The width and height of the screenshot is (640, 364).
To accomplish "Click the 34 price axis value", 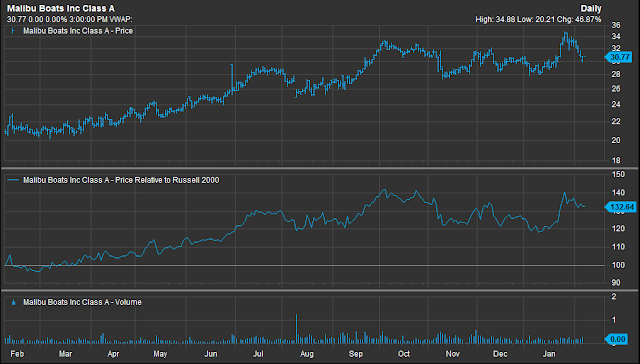I will 616,37.
